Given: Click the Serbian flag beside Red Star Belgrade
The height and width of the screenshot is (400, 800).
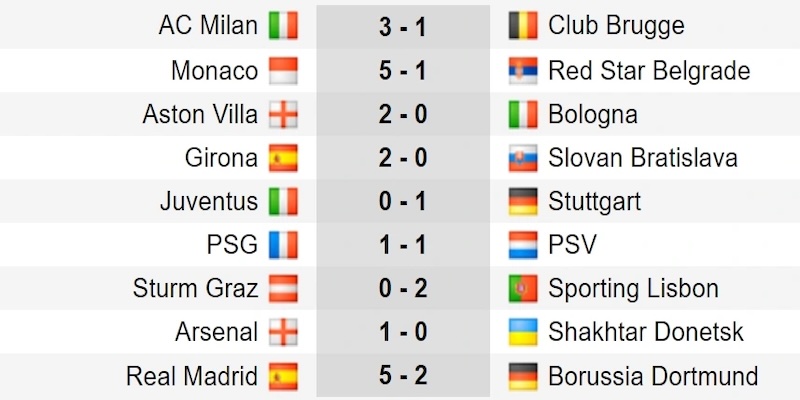Looking at the screenshot, I should 522,71.
